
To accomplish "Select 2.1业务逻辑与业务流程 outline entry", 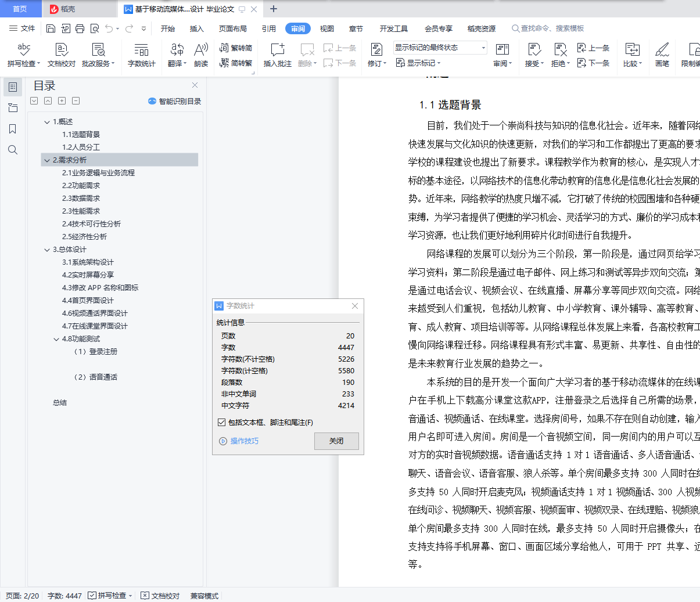I will pos(98,173).
